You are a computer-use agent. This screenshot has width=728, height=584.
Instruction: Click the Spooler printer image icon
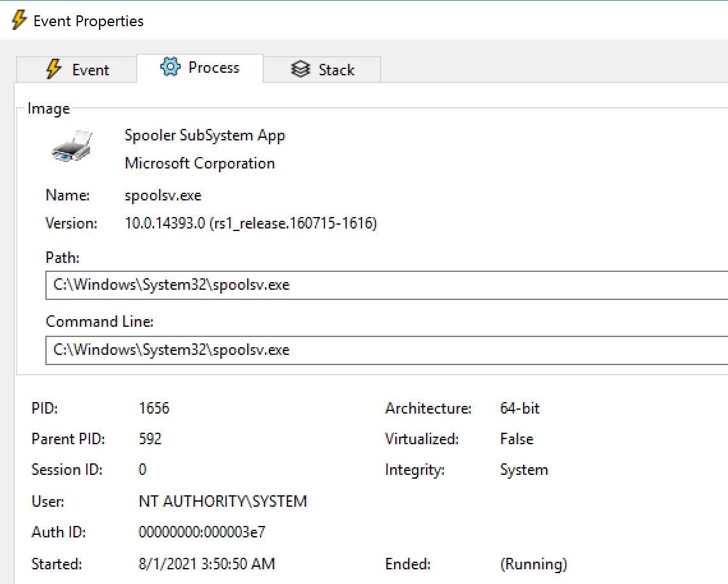(72, 147)
